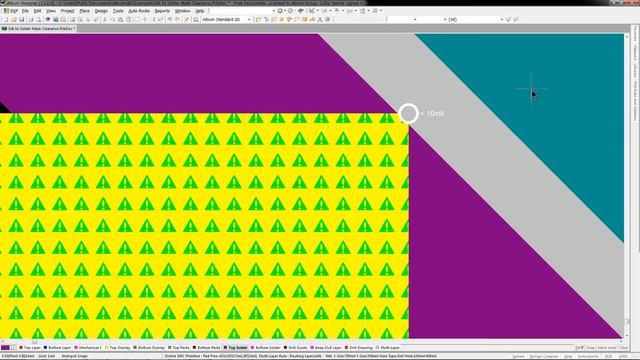Click the Undo arrow icon
This screenshot has height=360, width=640.
point(169,20)
